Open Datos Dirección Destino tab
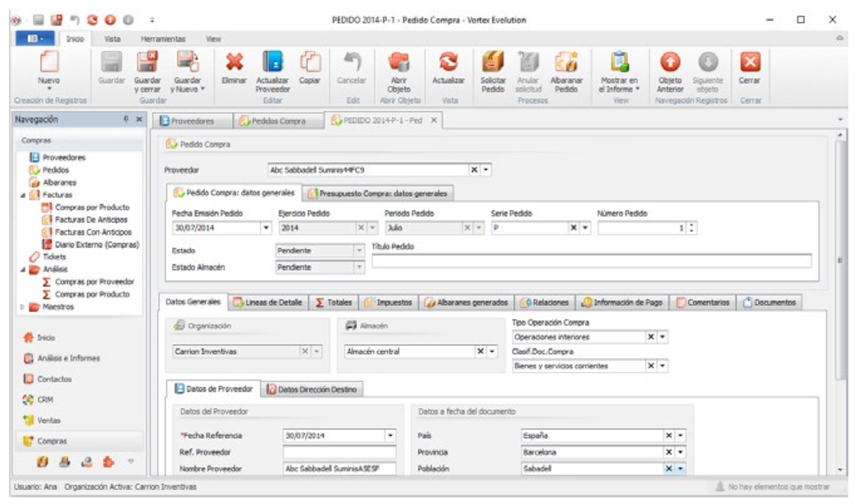The width and height of the screenshot is (855, 504). 312,390
